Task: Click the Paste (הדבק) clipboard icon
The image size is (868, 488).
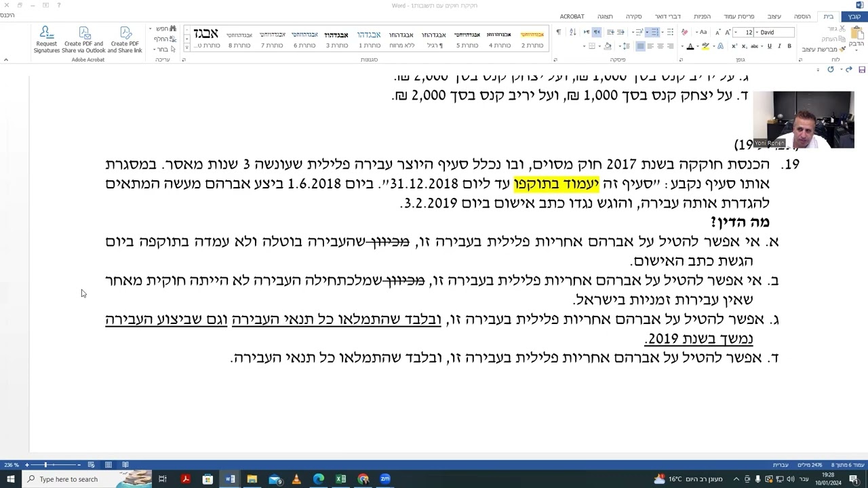Action: point(857,34)
